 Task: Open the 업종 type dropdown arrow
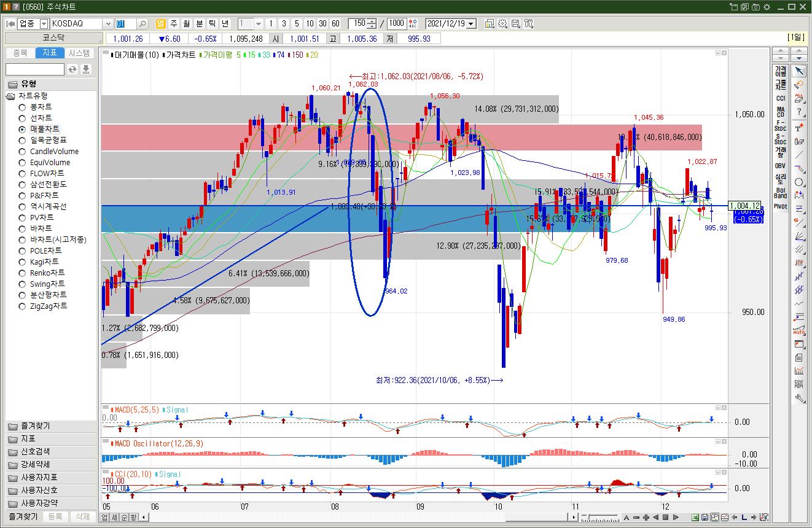click(44, 23)
